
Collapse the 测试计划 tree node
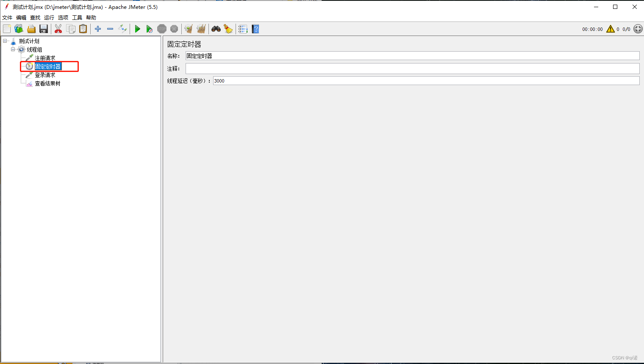5,41
